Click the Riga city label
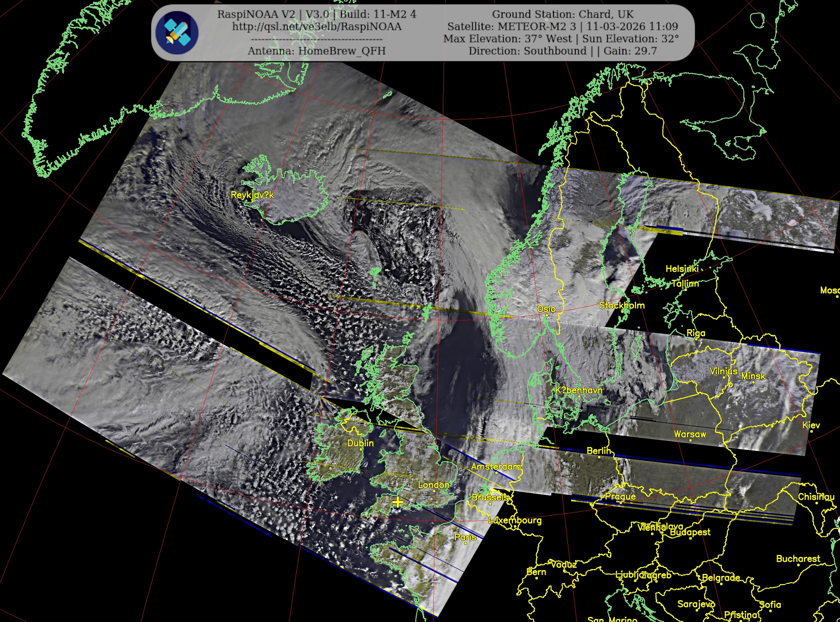The height and width of the screenshot is (622, 840). [x=696, y=333]
